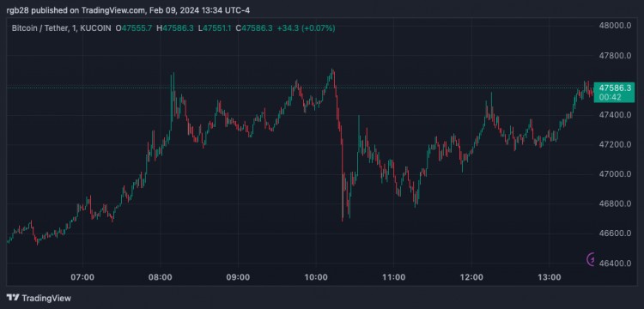
Task: Select the 10:00 time axis label
Action: (316, 277)
